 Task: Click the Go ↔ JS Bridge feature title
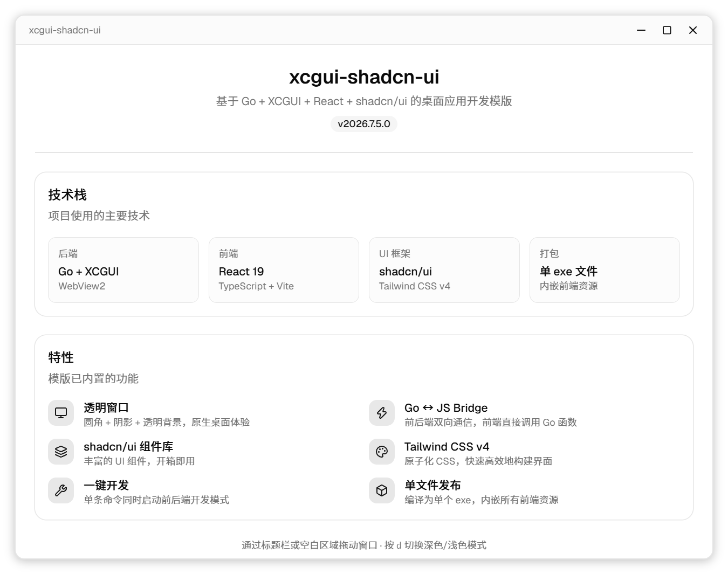tap(446, 408)
